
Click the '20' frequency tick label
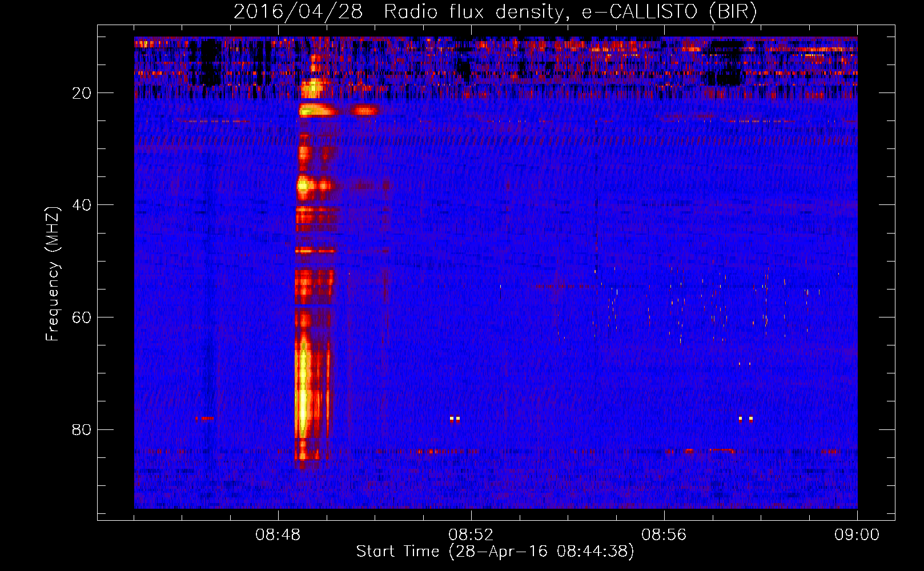pos(82,93)
